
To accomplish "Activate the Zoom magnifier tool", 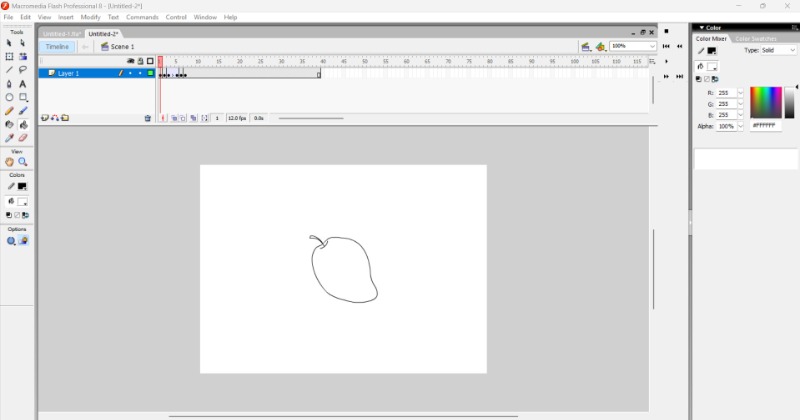I will click(x=23, y=162).
